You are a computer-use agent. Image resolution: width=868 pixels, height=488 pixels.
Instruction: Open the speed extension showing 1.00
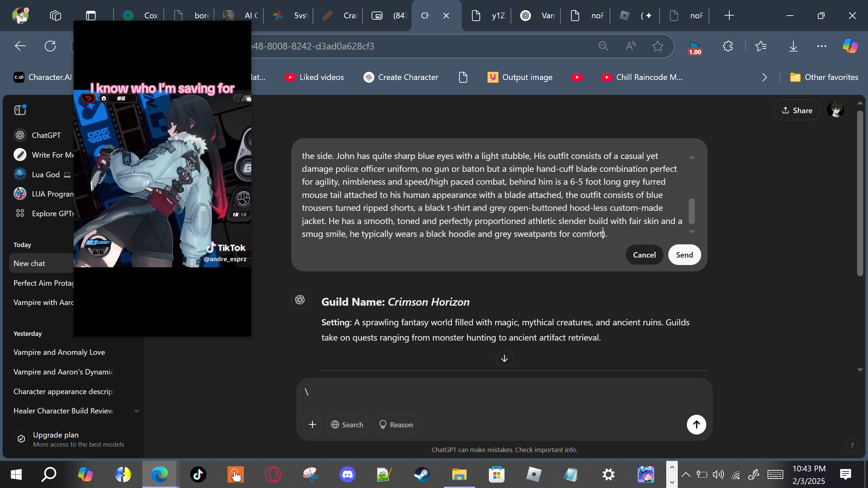tap(695, 48)
